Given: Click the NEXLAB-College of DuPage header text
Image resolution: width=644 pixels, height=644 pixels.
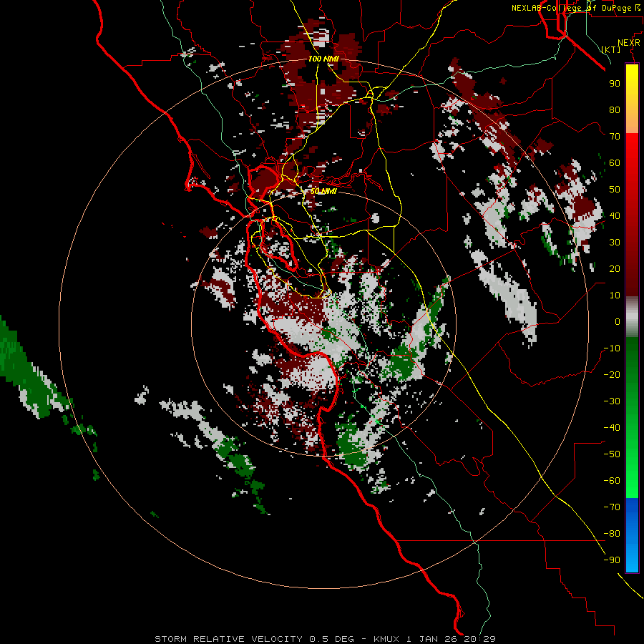Looking at the screenshot, I should pyautogui.click(x=575, y=8).
